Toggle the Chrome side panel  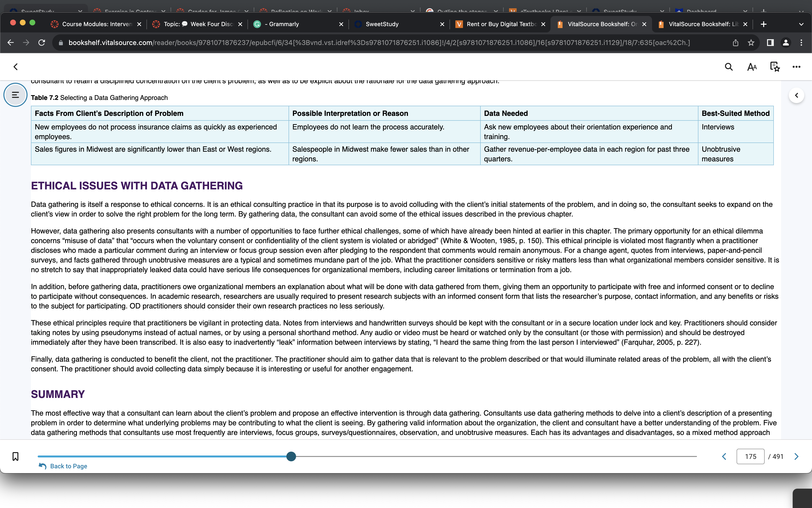[x=770, y=43]
